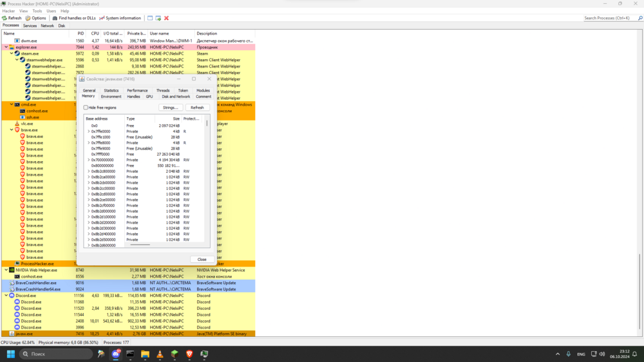Select the dwm.exe process row

(x=128, y=41)
